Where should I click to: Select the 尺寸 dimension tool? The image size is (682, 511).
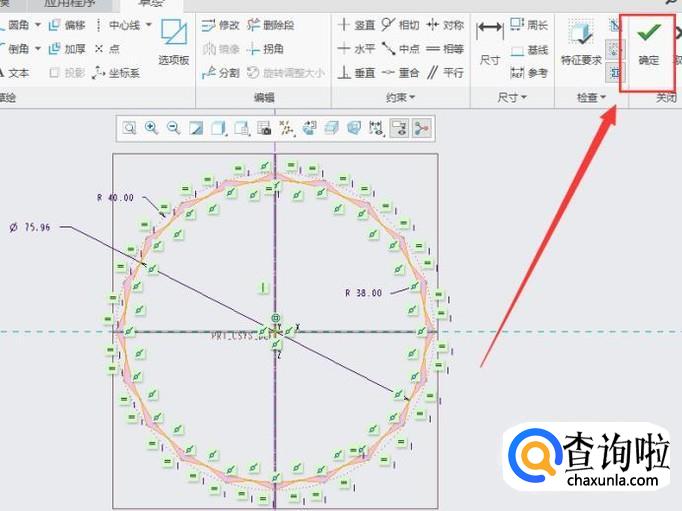click(489, 45)
